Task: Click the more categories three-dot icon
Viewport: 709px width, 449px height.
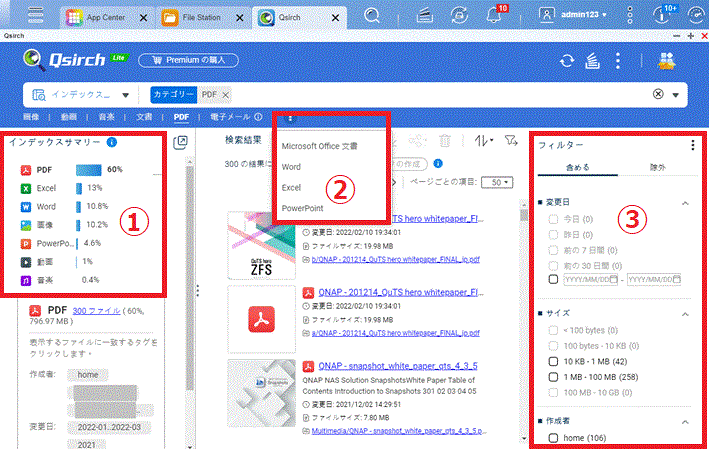Action: pyautogui.click(x=290, y=118)
